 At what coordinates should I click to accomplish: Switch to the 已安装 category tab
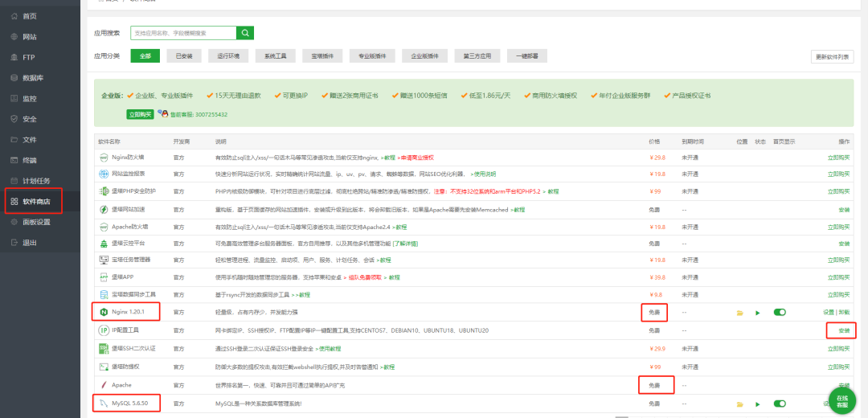coord(184,56)
